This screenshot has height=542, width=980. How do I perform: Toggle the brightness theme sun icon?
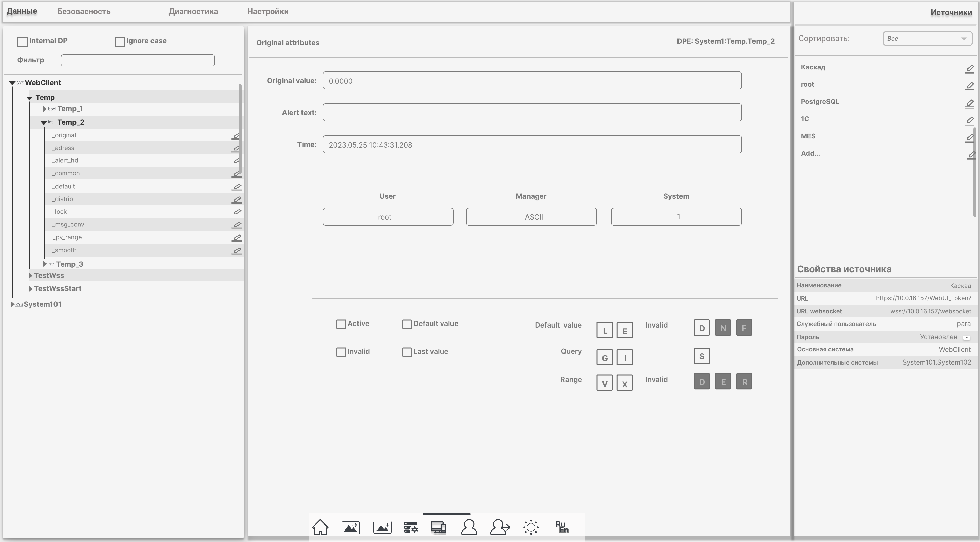point(531,528)
